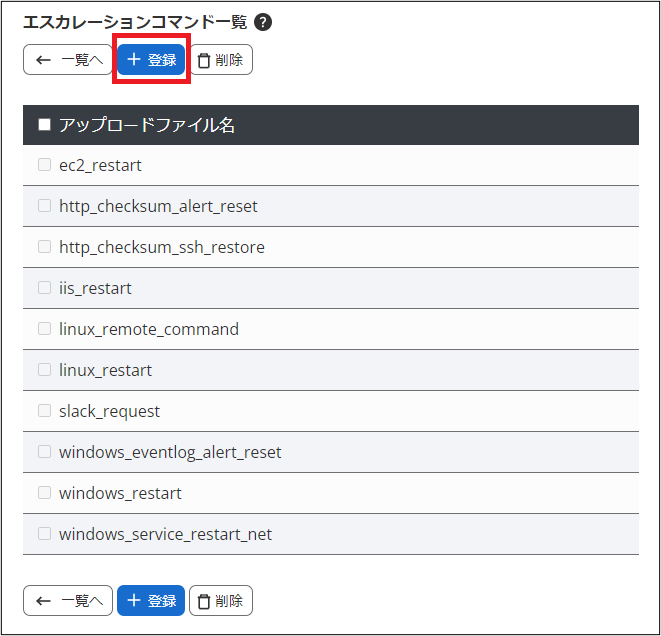
Task: Select the http_checksum_alert_reset checkbox
Action: pos(44,206)
